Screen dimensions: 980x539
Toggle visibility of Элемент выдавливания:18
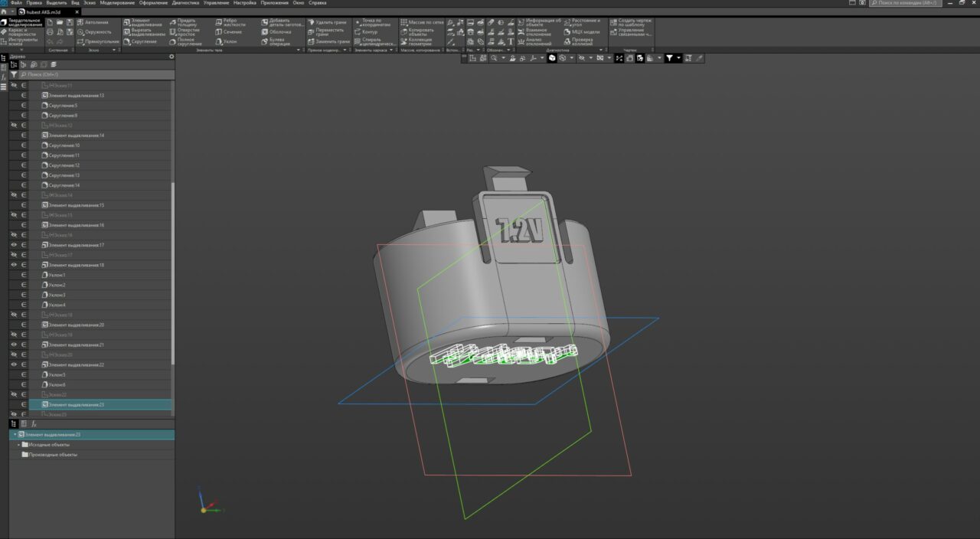(x=14, y=265)
